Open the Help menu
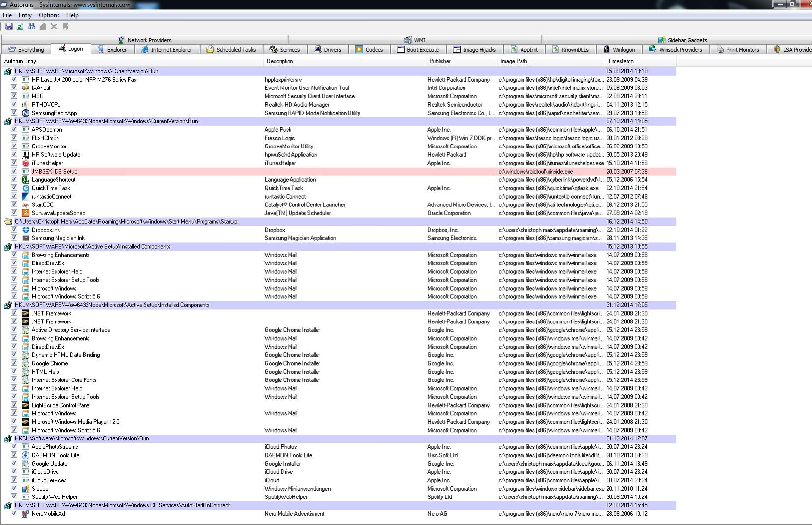This screenshot has width=812, height=525. (x=72, y=15)
